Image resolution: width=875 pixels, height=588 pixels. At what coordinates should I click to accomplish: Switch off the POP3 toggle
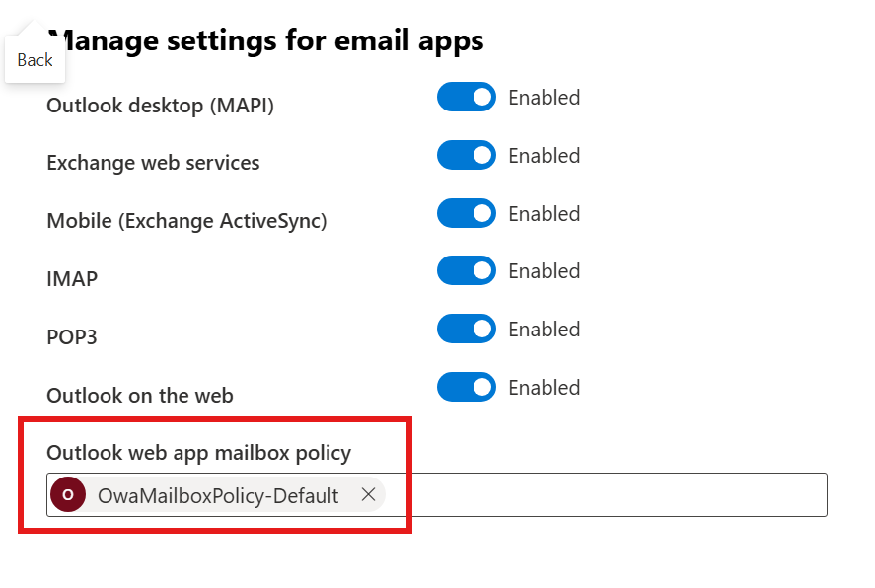pos(466,330)
